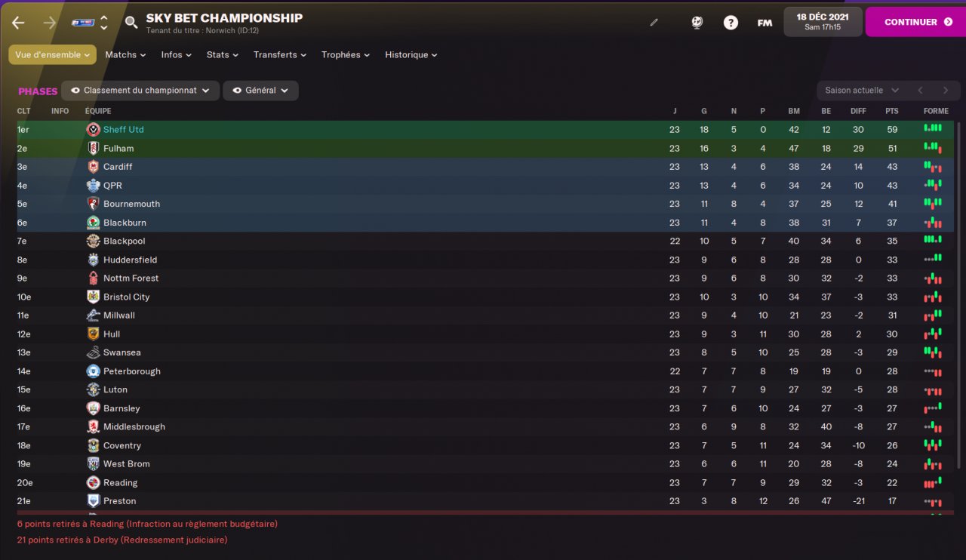The height and width of the screenshot is (560, 966).
Task: Expand the Vue d'ensemble dropdown
Action: [53, 54]
